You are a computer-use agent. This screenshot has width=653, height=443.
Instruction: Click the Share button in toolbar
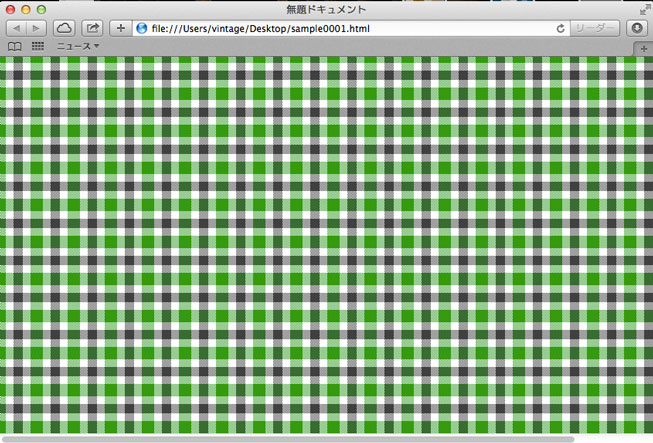pyautogui.click(x=92, y=28)
